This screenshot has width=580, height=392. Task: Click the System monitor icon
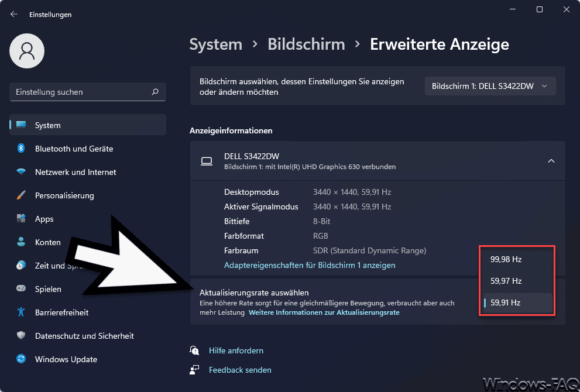tap(22, 125)
